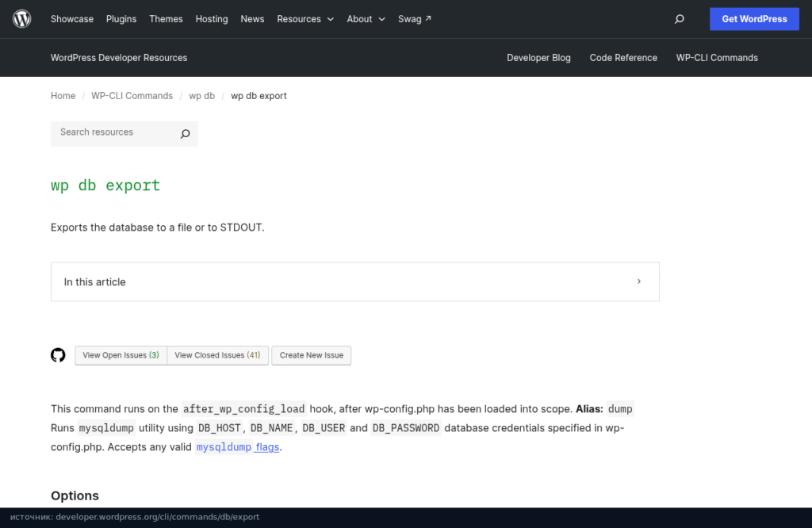Open the Showcase menu item
Viewport: 812px width, 528px height.
tap(72, 19)
